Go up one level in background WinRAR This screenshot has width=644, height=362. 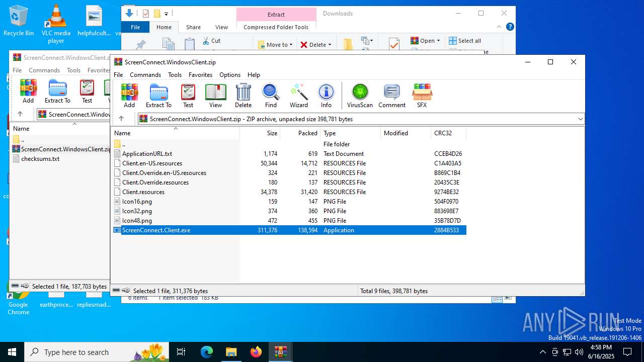tap(20, 114)
